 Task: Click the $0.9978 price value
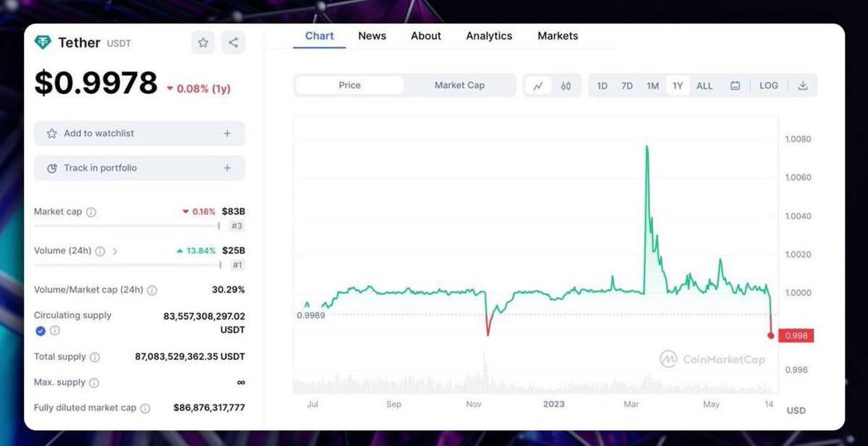pos(95,83)
